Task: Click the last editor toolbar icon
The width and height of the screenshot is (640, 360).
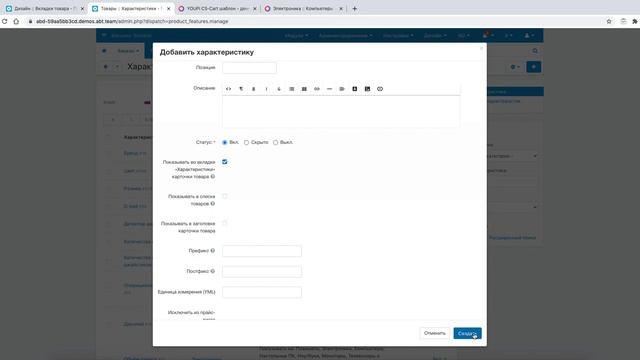Action: coord(380,89)
